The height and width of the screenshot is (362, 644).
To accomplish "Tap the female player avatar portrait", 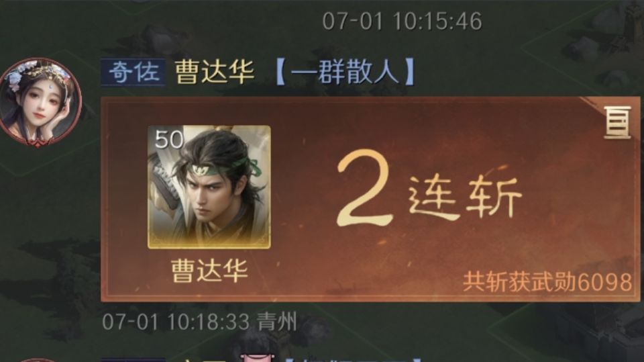I will coord(40,101).
